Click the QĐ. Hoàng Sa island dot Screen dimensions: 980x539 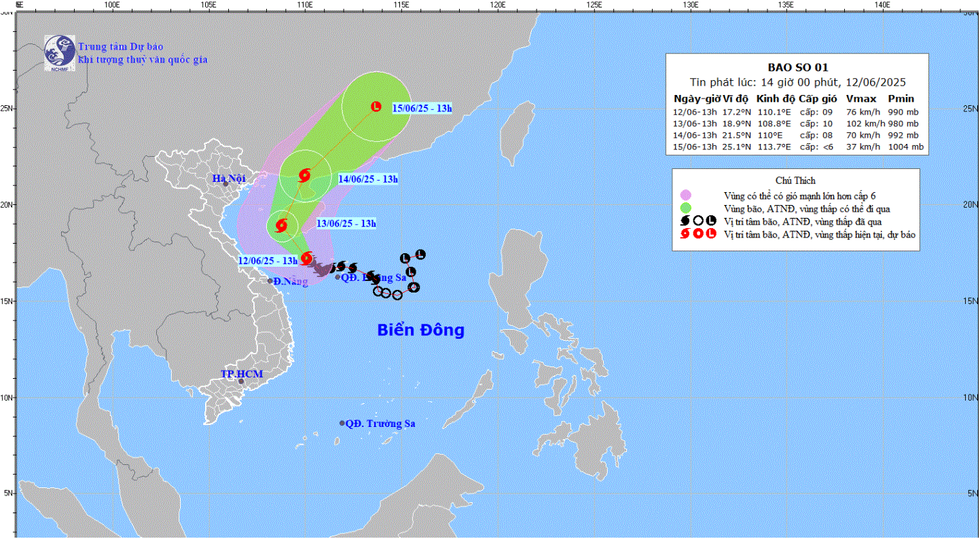338,277
